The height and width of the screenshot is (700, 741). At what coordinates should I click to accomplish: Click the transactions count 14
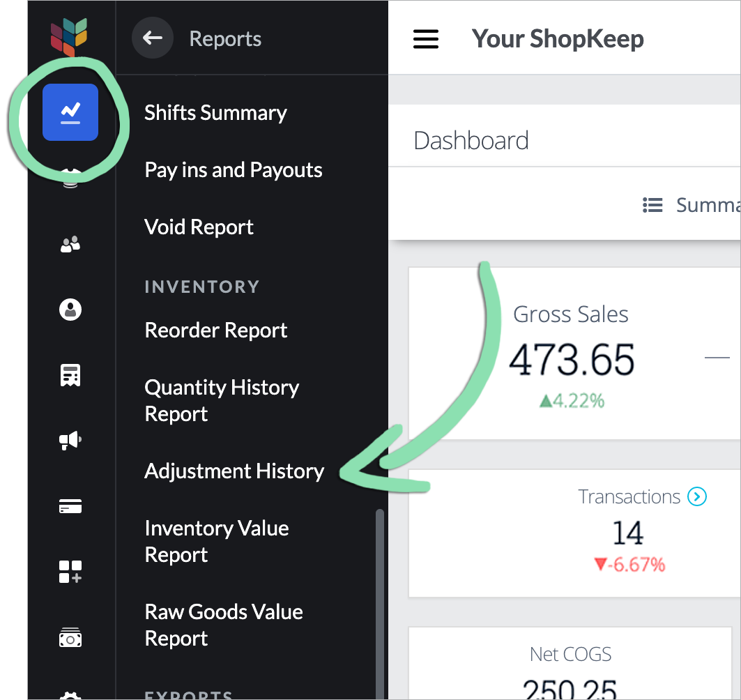(x=627, y=533)
